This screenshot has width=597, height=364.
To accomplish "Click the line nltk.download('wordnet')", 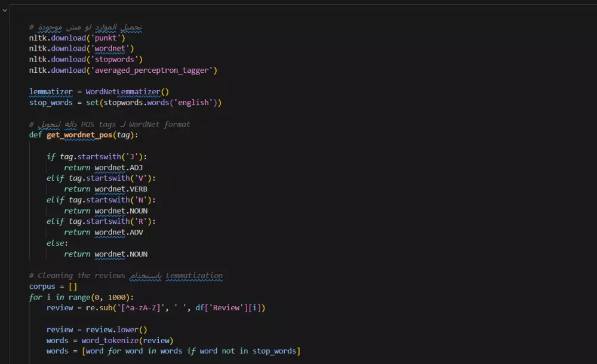I will coord(81,48).
